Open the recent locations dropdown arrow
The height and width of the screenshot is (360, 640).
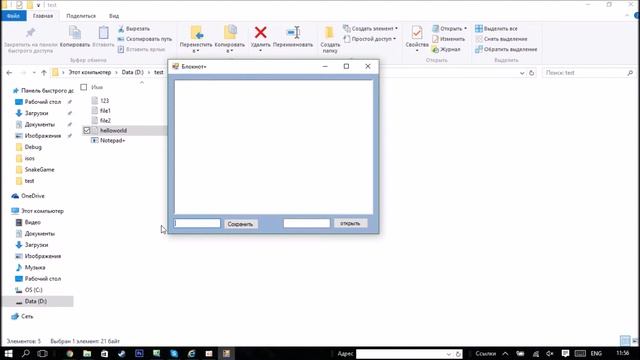[34, 73]
